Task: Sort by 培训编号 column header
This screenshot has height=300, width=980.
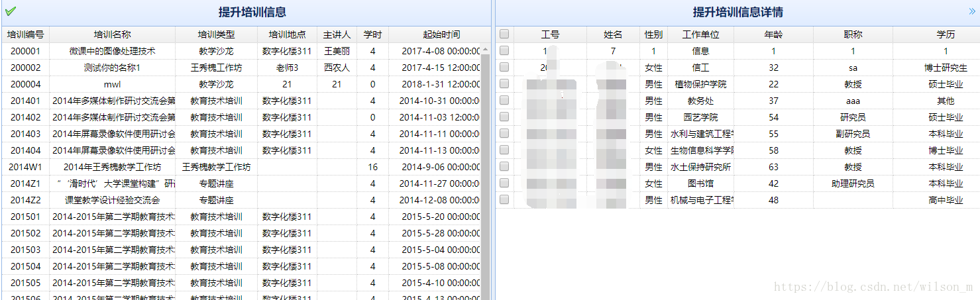Action: point(25,34)
